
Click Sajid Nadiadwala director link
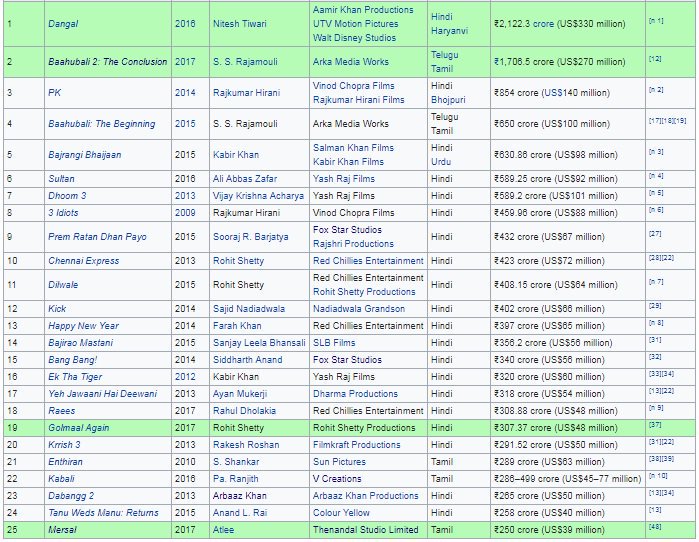click(249, 309)
